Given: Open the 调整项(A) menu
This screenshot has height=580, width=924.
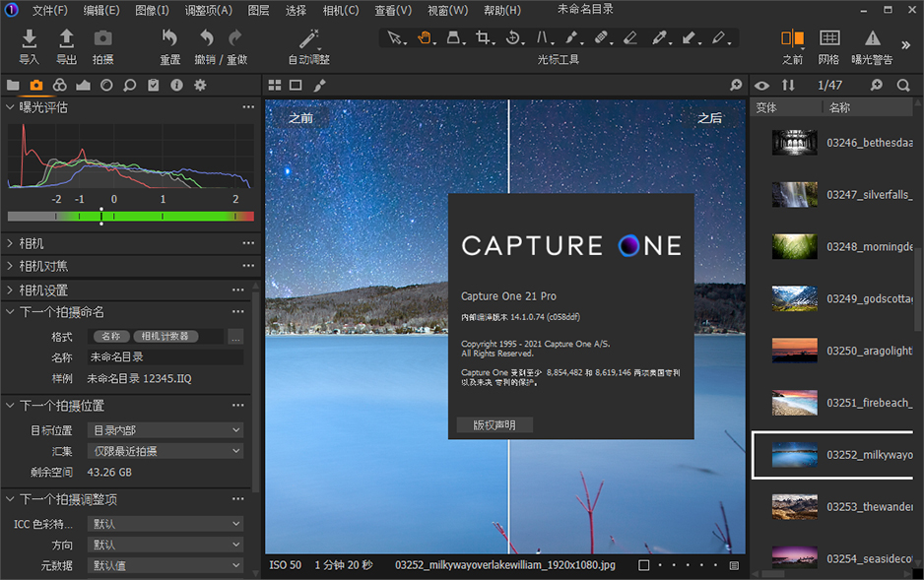Looking at the screenshot, I should (209, 11).
